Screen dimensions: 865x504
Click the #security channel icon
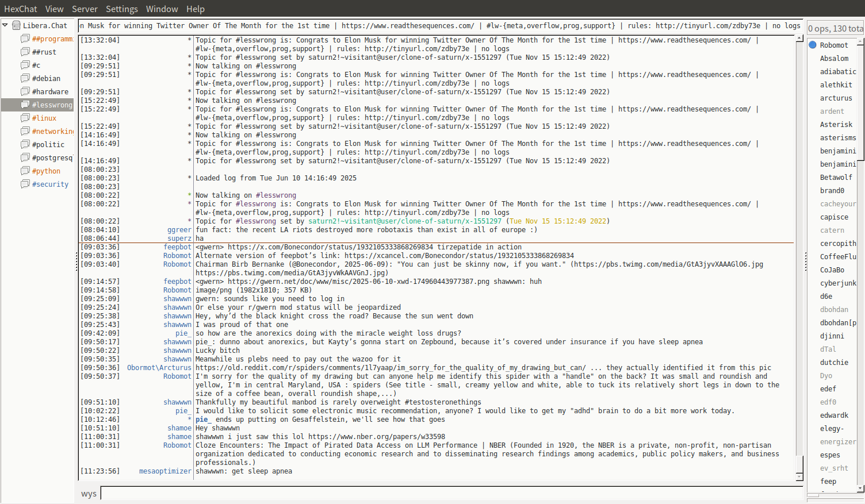[x=25, y=184]
